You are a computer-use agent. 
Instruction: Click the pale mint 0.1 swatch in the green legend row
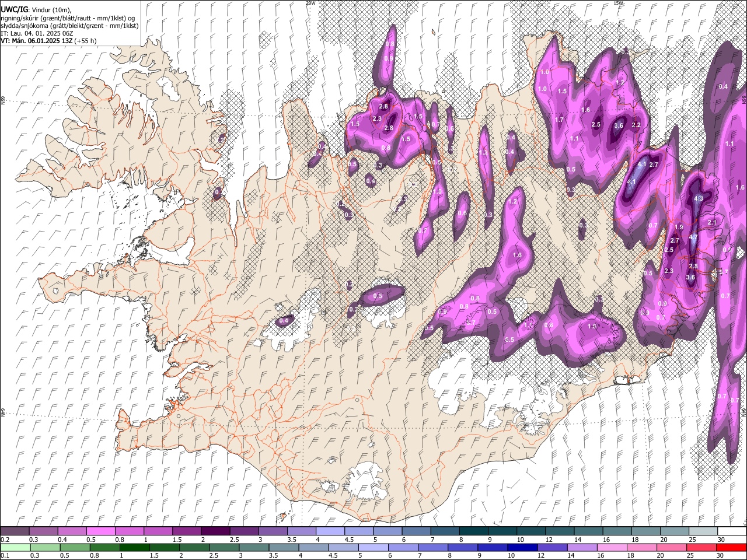[15, 547]
